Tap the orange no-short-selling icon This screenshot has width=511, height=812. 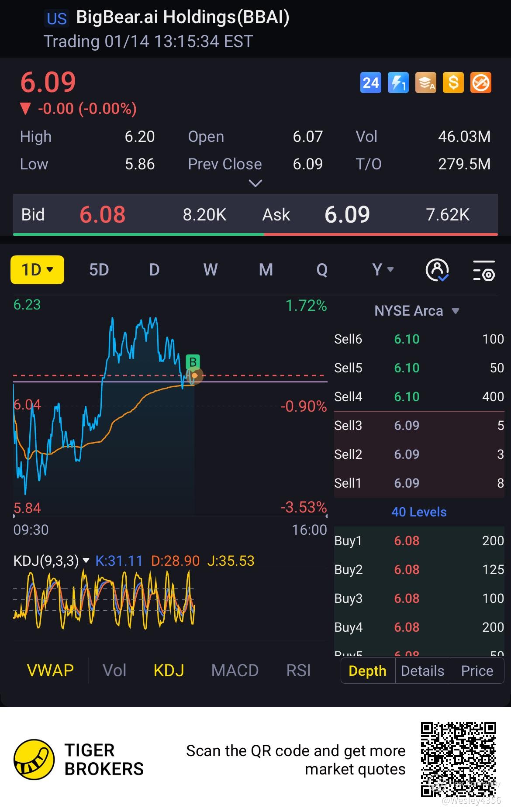480,83
